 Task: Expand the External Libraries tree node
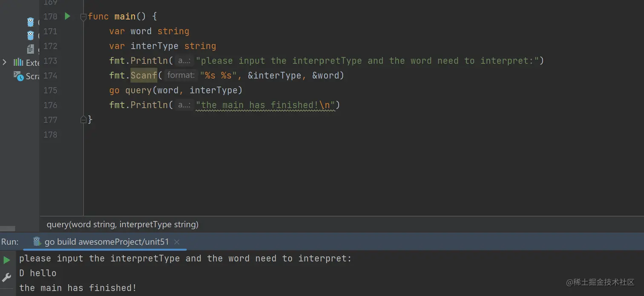(5, 62)
